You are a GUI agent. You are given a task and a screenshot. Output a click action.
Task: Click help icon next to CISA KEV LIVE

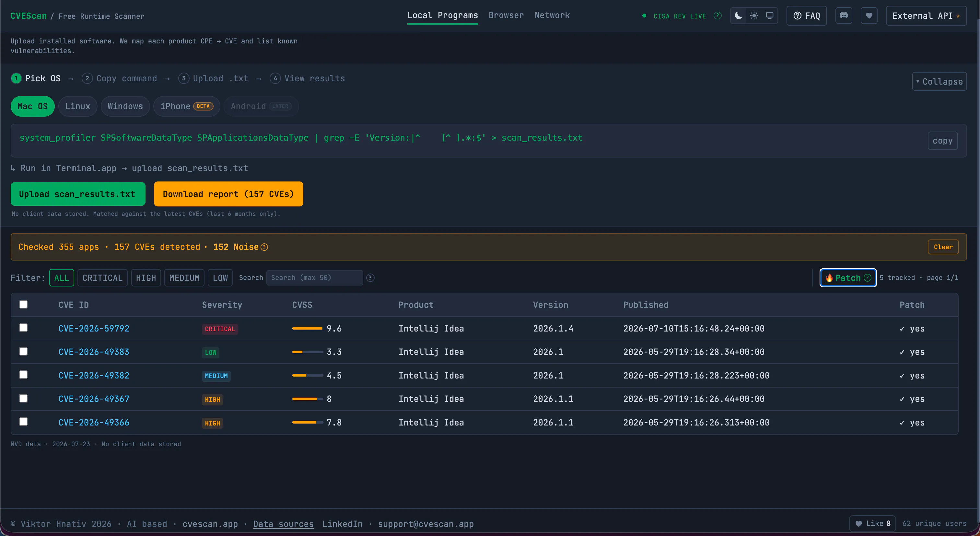[x=717, y=16]
